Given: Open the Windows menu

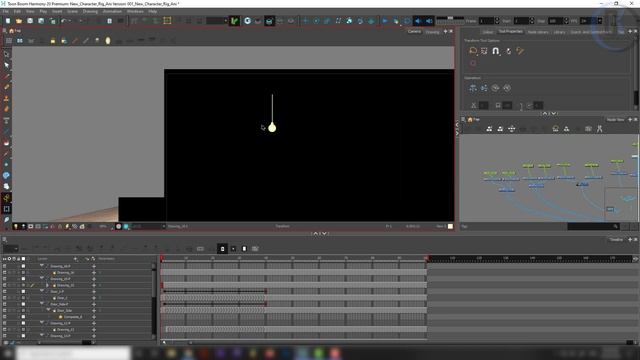Looking at the screenshot, I should coord(135,11).
